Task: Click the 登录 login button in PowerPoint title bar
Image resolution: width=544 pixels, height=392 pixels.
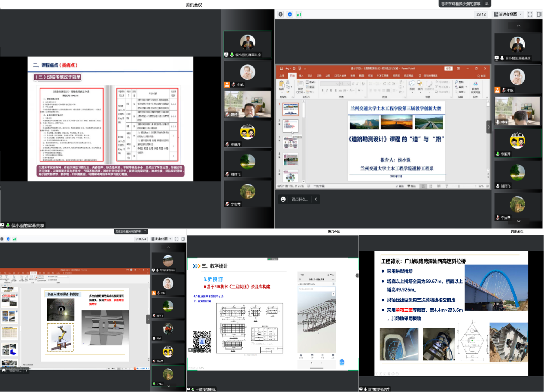Action: 449,68
